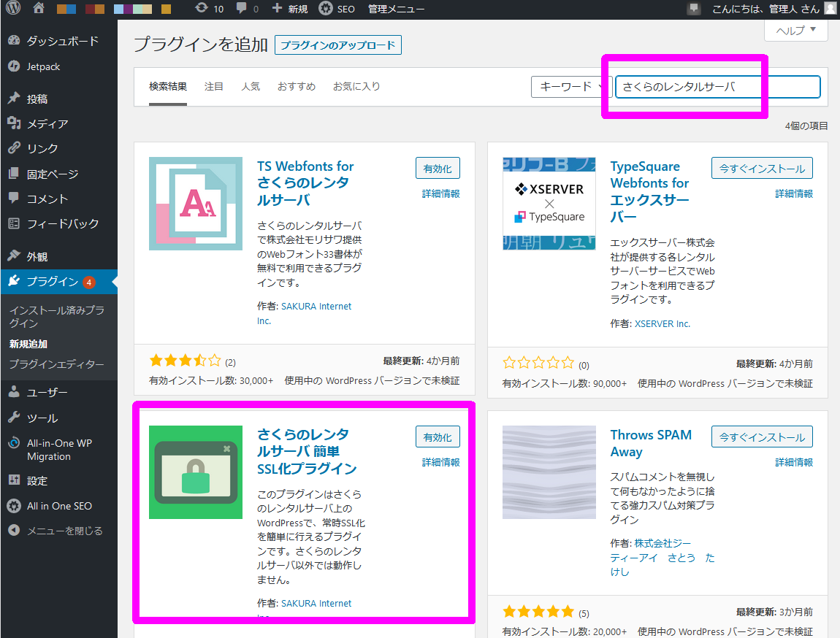Click TS Webfonts star rating
840x638 pixels.
point(186,360)
